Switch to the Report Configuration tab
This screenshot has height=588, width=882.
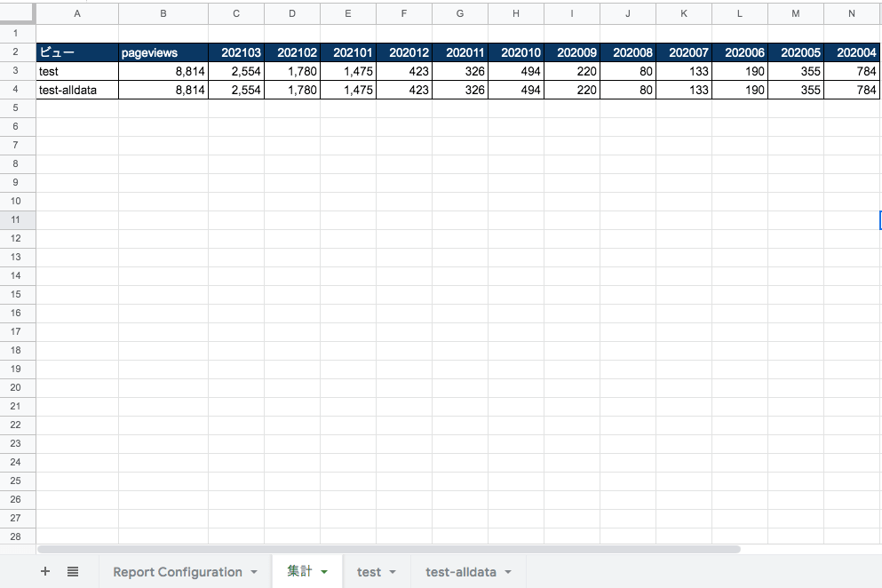[178, 572]
